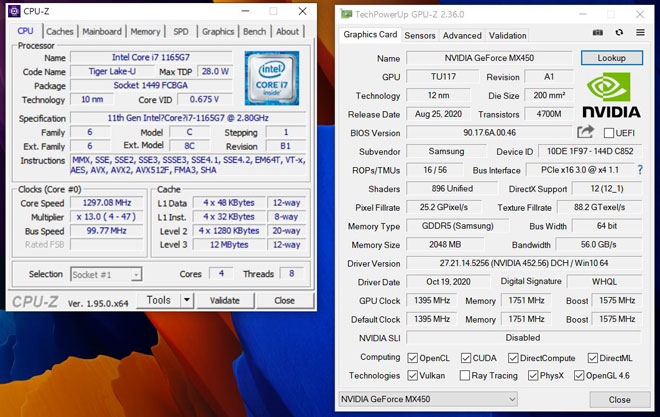Viewport: 660px width, 417px height.
Task: Click the Bus Speed value 99.77 MHz
Action: pos(107,231)
